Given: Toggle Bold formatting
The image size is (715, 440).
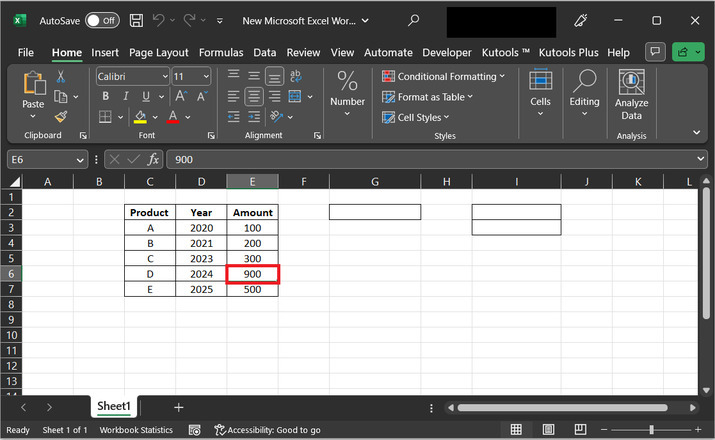Looking at the screenshot, I should click(105, 97).
